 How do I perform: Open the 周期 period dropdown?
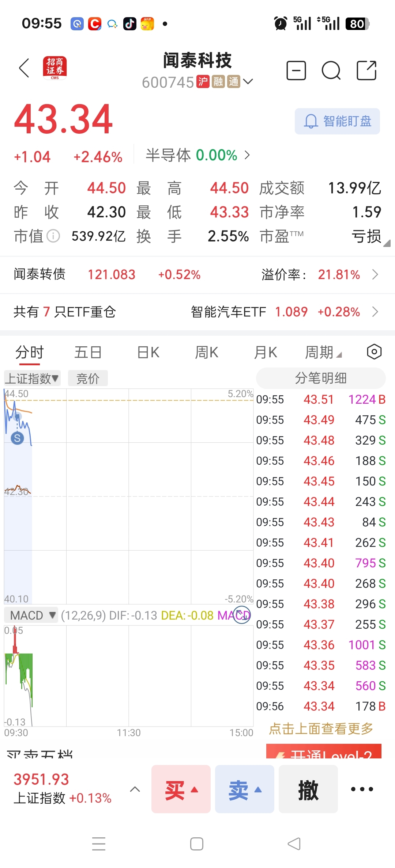pyautogui.click(x=323, y=353)
